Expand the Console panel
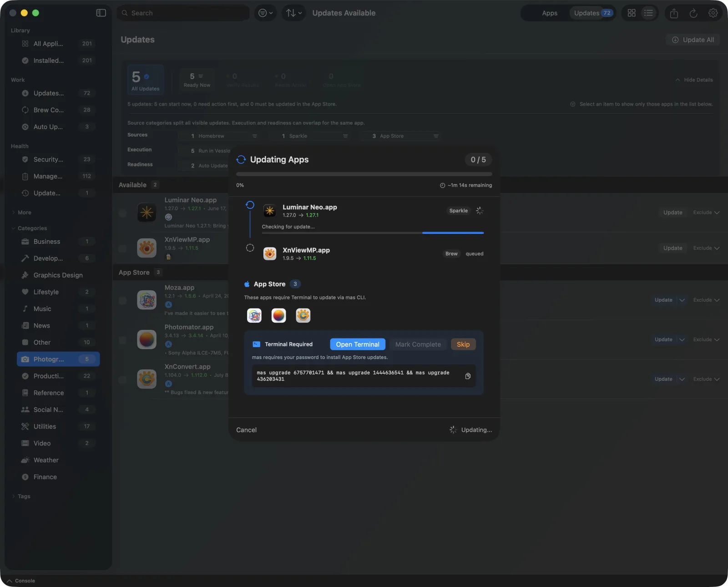The height and width of the screenshot is (587, 728). [x=21, y=581]
